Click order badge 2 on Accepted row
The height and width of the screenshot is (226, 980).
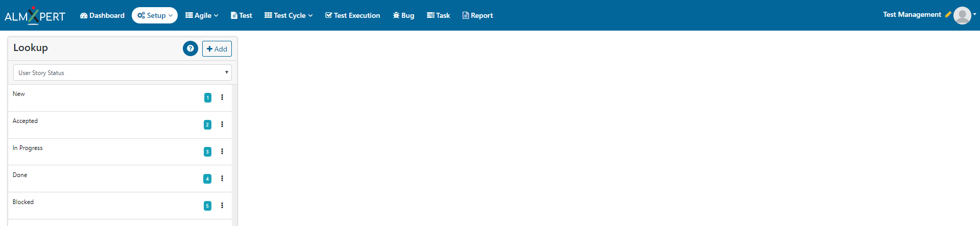pyautogui.click(x=207, y=124)
